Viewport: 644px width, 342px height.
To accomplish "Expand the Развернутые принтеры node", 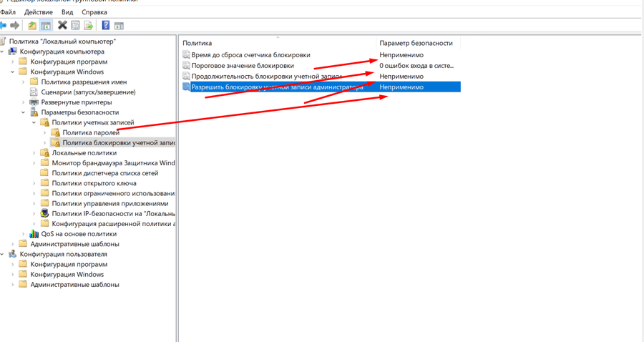I will point(24,102).
